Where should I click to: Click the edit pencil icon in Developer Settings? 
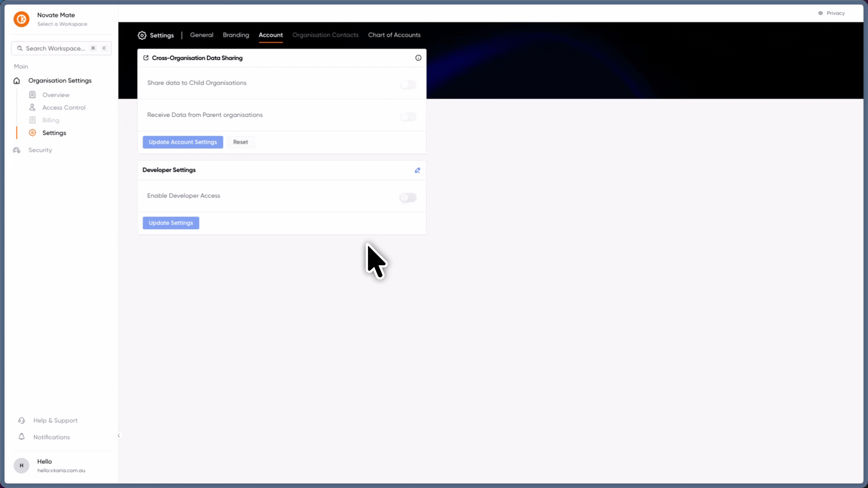click(417, 170)
